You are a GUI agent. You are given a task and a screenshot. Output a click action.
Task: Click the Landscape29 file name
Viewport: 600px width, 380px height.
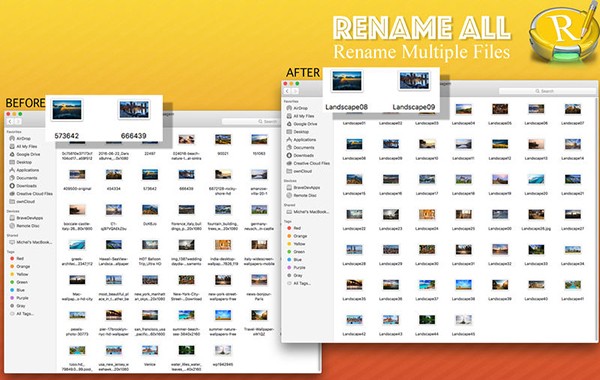tap(391, 264)
